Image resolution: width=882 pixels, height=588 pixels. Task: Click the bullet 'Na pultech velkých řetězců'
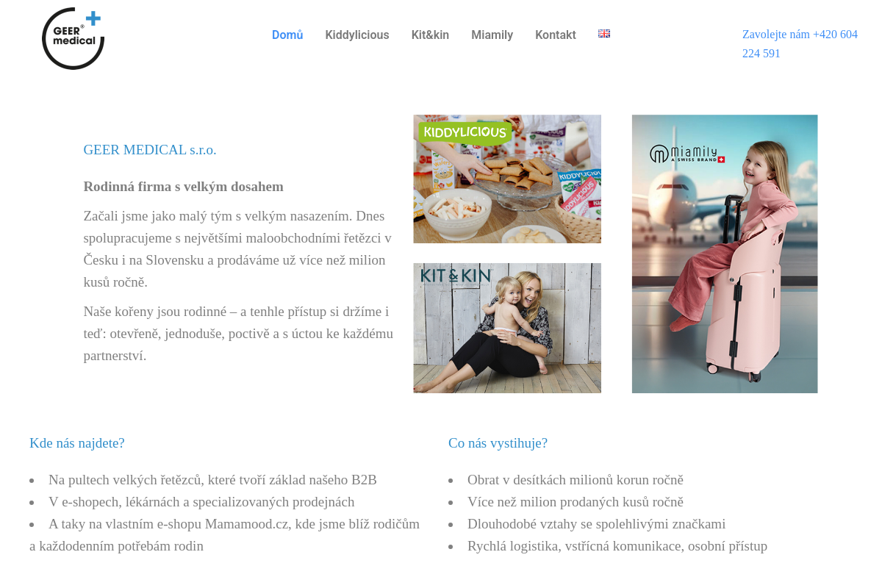[x=212, y=480]
